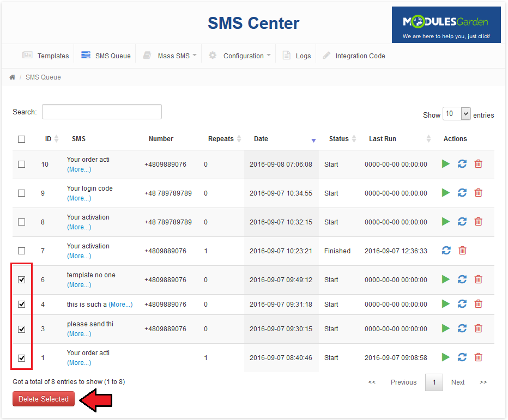Go to home via breadcrumb house icon
The height and width of the screenshot is (420, 508).
pyautogui.click(x=13, y=77)
